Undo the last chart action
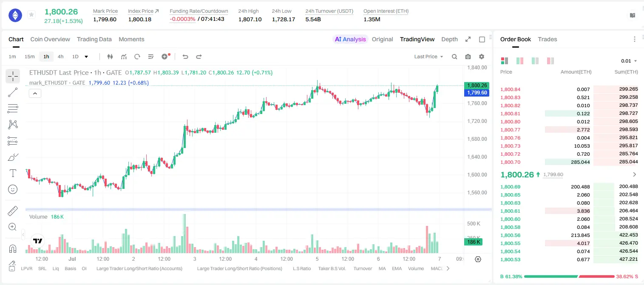This screenshot has width=644, height=285. coord(185,57)
